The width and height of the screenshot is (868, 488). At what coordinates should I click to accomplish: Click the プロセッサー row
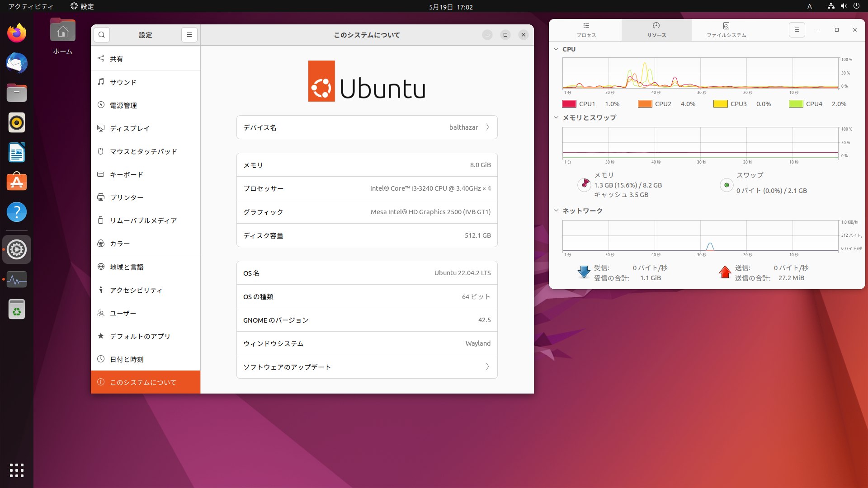coord(367,188)
